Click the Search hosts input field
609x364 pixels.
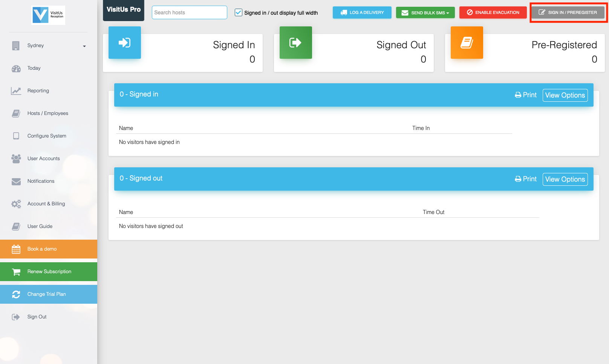coord(190,12)
